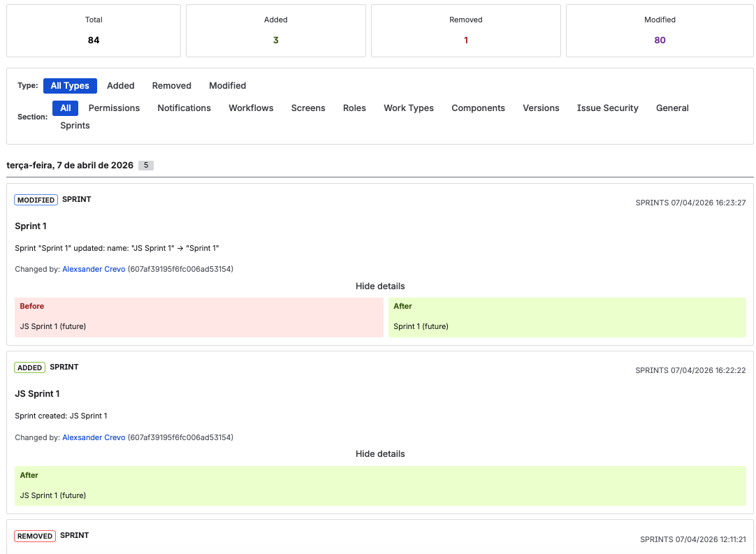
Task: Filter by the Components section
Action: (478, 108)
